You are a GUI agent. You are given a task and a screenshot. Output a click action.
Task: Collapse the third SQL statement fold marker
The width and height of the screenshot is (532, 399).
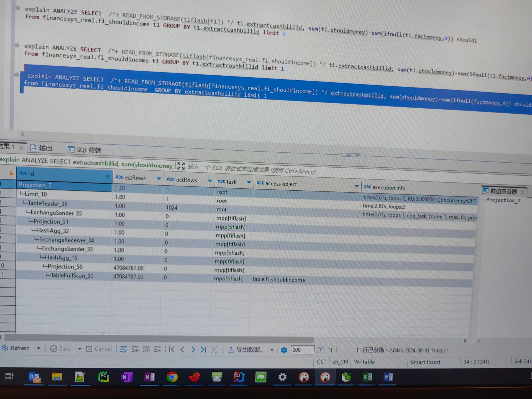[17, 75]
